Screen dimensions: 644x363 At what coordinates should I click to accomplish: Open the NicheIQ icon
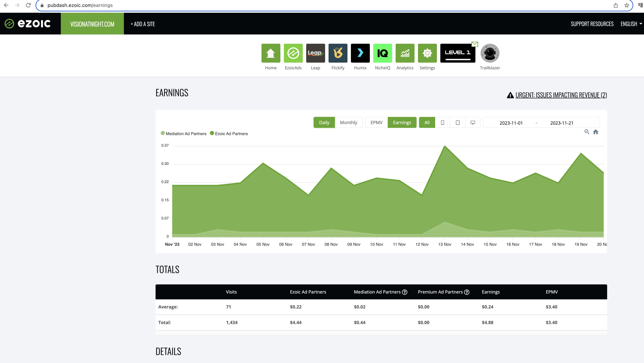(383, 53)
